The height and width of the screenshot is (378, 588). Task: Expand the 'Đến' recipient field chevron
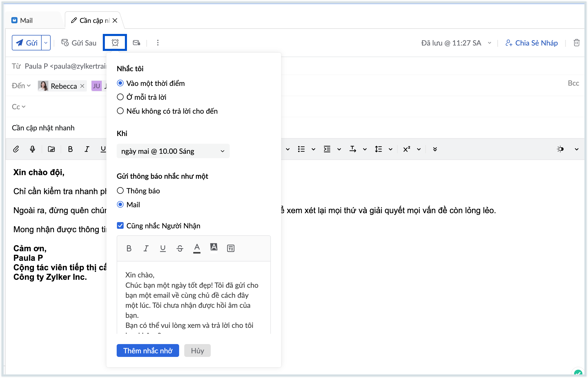click(29, 86)
